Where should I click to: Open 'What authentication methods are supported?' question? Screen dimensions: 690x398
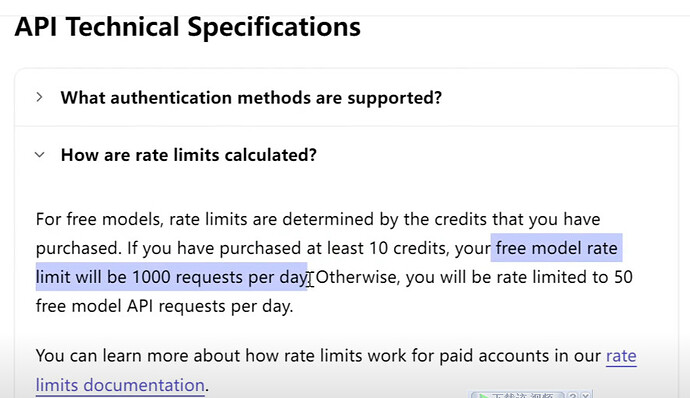tap(251, 98)
